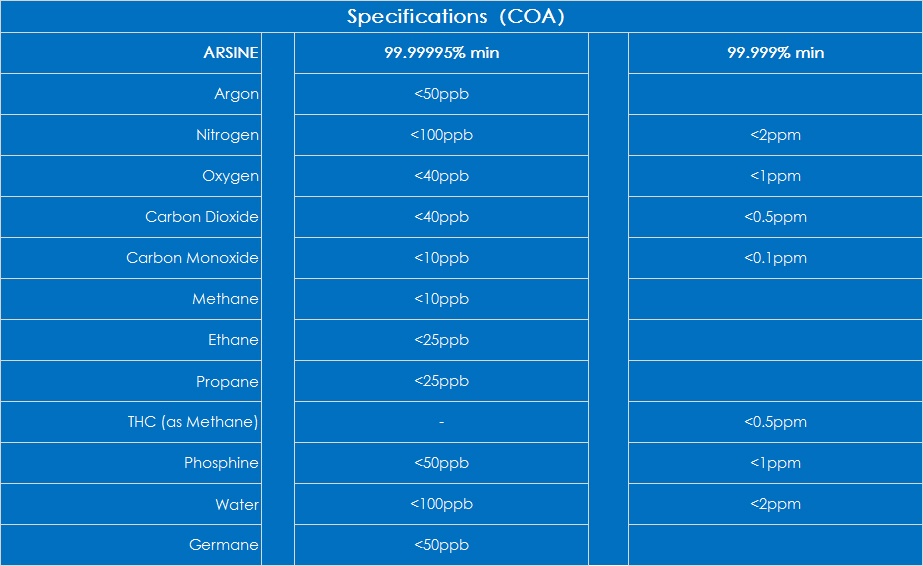Click the Nitrogen row label

click(227, 135)
